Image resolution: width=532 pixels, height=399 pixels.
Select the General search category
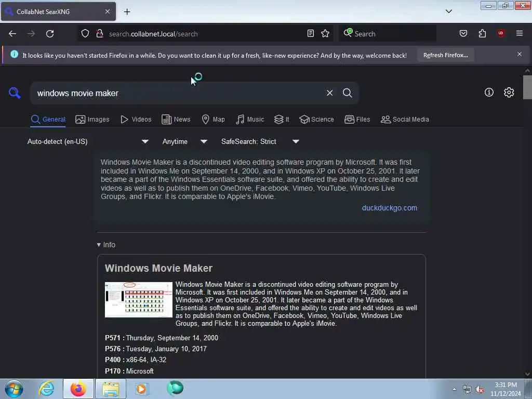(x=48, y=119)
